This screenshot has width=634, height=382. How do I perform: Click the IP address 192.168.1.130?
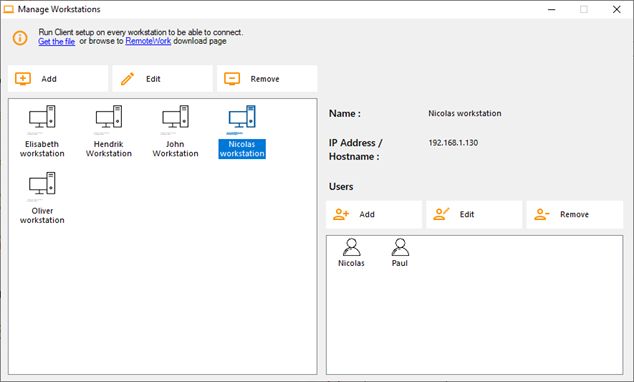(x=453, y=143)
